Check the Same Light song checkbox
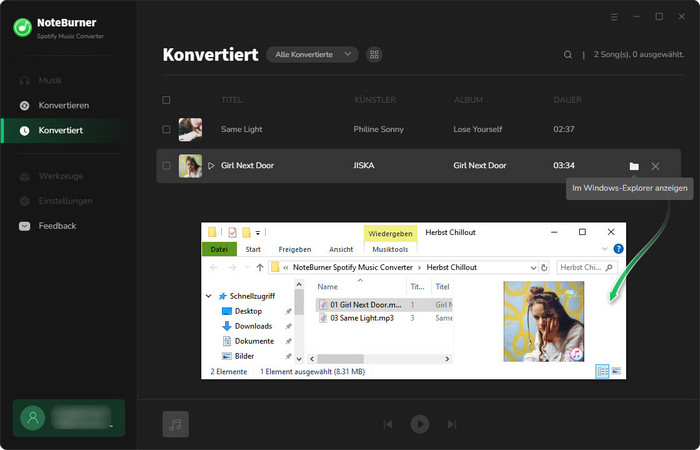 pyautogui.click(x=166, y=129)
